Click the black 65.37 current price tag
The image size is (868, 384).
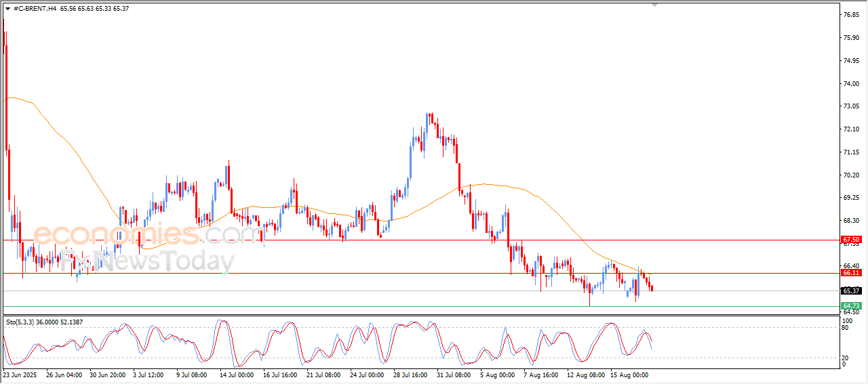(851, 291)
